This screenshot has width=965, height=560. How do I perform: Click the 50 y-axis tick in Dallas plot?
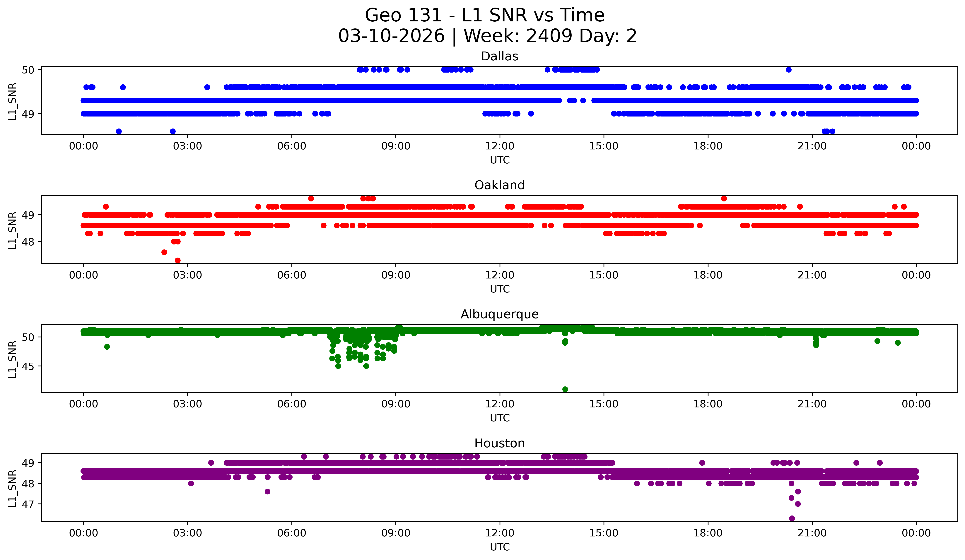(28, 70)
